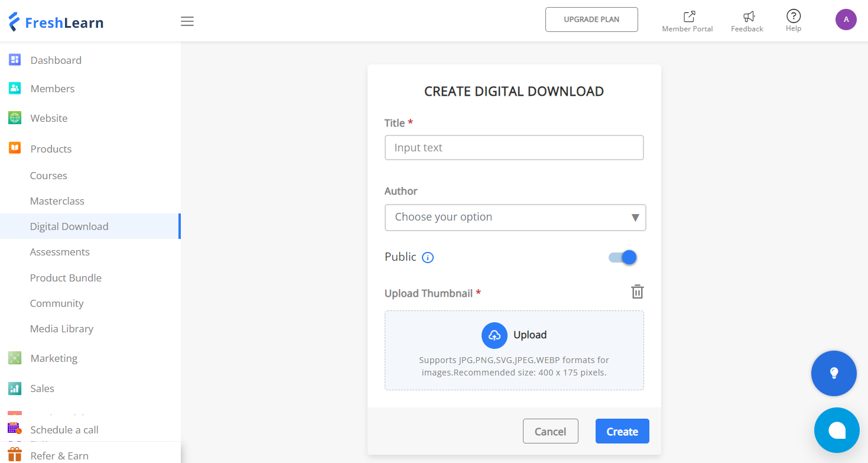Select Courses in the sidebar
The height and width of the screenshot is (463, 868).
point(48,176)
